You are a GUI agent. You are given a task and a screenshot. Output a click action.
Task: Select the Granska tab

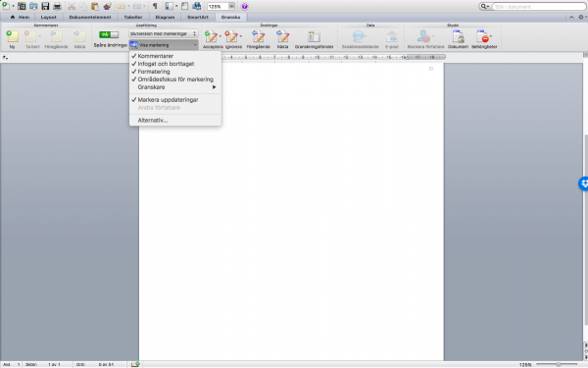pyautogui.click(x=230, y=18)
